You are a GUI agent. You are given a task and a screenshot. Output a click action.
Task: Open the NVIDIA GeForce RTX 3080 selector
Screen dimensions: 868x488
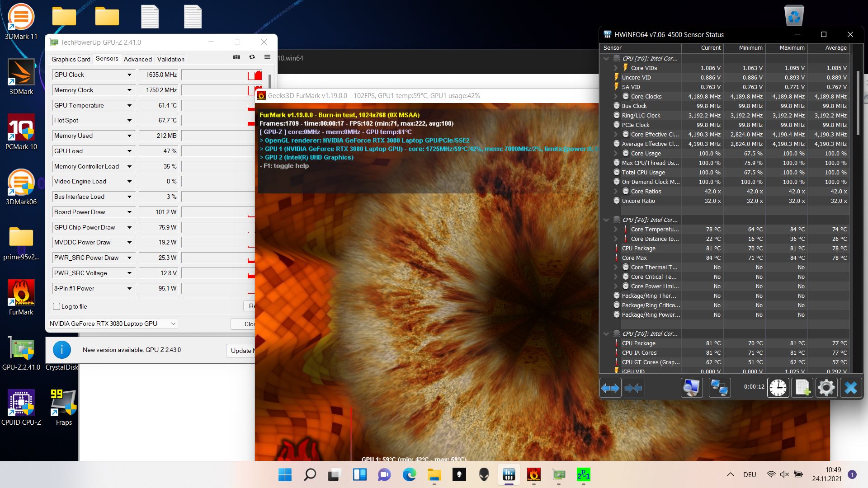click(x=113, y=324)
